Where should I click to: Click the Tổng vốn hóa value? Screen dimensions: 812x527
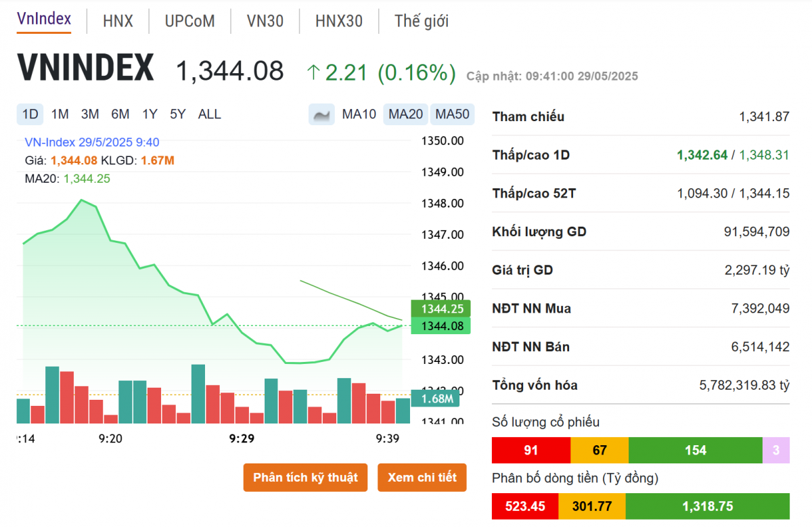click(x=744, y=386)
